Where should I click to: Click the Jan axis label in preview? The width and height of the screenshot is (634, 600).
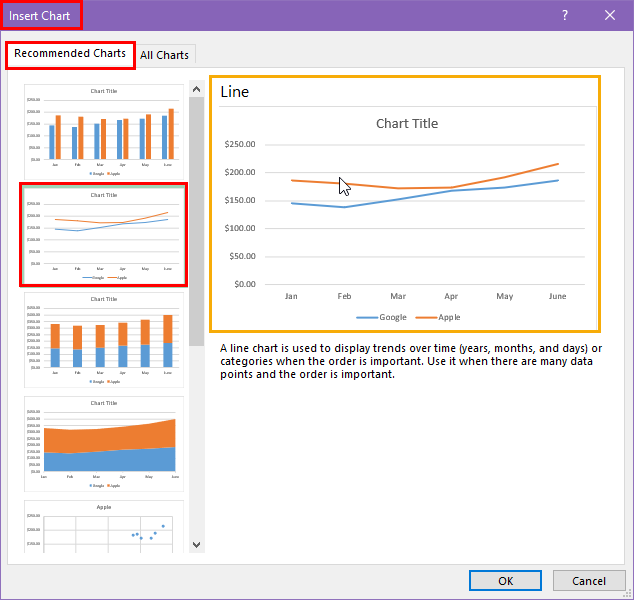(291, 296)
